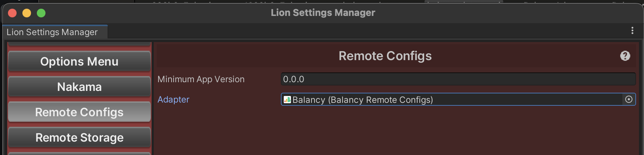Open the Remote Storage section
644x155 pixels.
79,138
